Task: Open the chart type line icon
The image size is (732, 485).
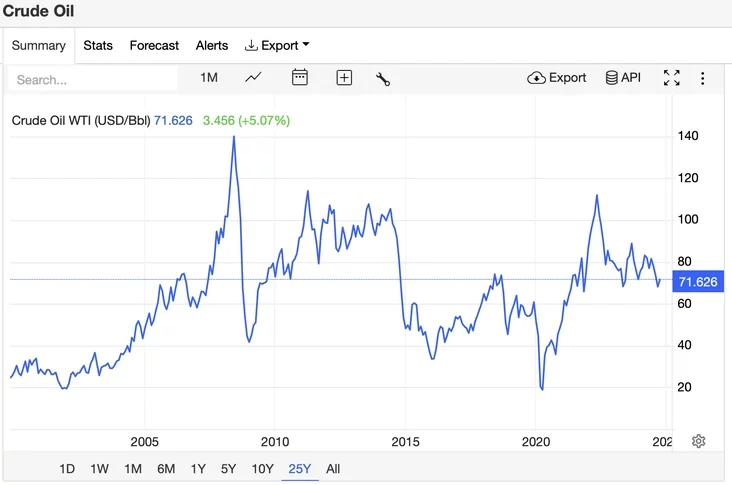Action: coord(254,78)
